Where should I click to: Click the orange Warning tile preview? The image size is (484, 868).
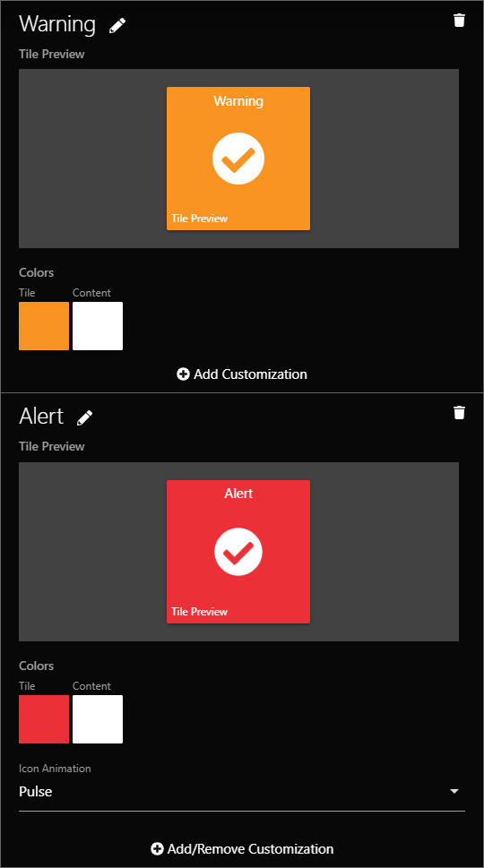click(238, 159)
